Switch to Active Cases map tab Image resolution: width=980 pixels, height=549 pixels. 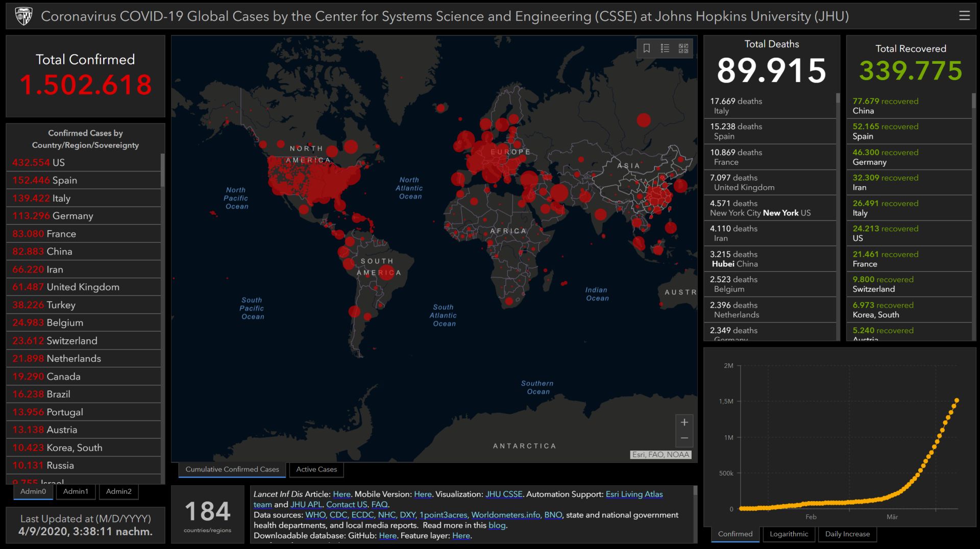click(316, 469)
